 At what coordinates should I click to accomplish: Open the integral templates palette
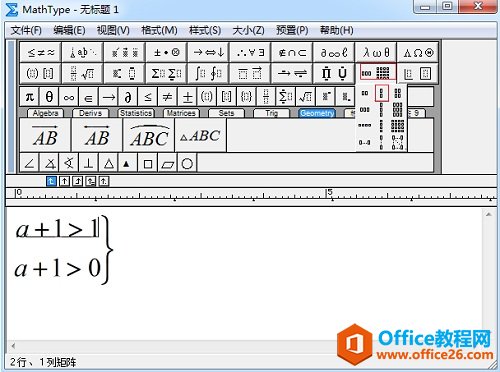pyautogui.click(x=208, y=73)
